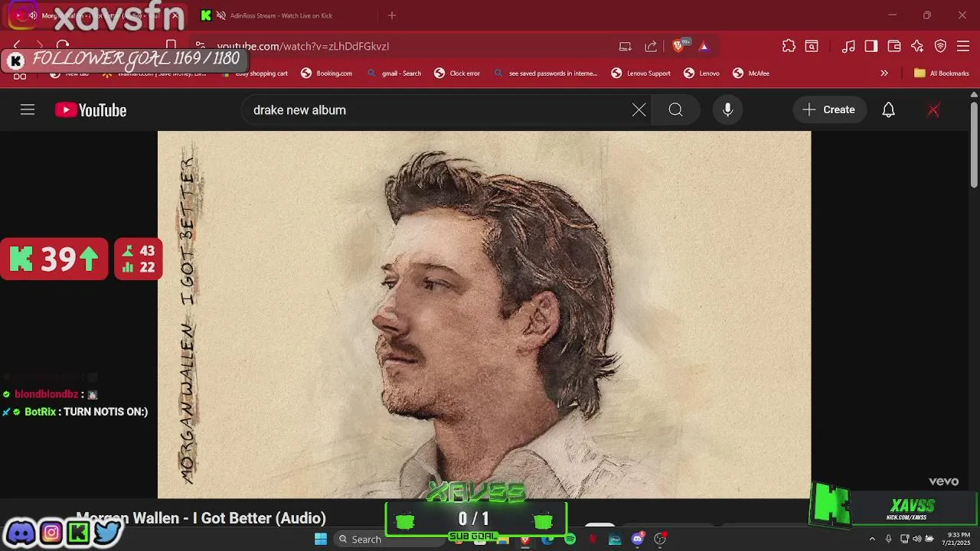
Task: Reload the current page
Action: click(x=63, y=46)
